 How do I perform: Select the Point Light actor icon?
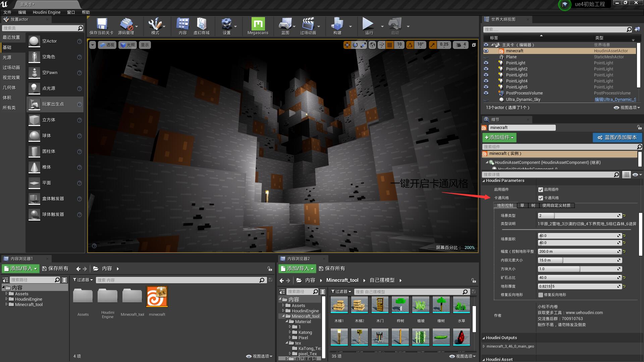[x=34, y=88]
